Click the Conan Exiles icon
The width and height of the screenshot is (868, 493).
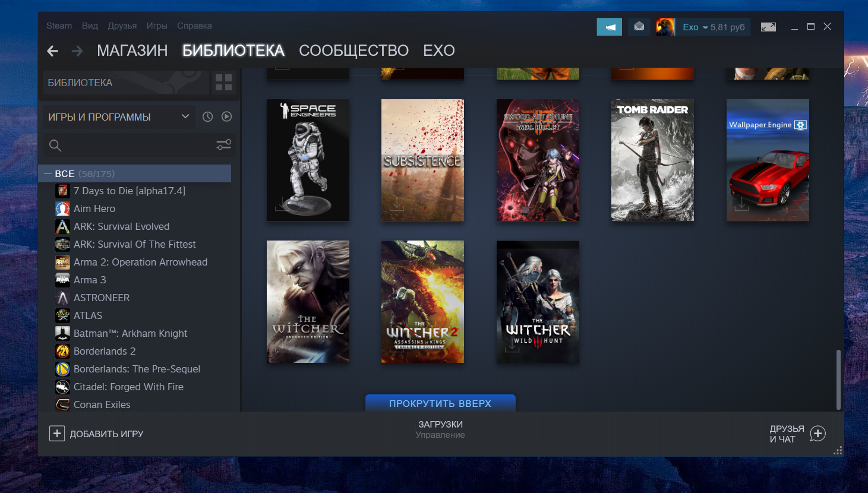click(62, 404)
